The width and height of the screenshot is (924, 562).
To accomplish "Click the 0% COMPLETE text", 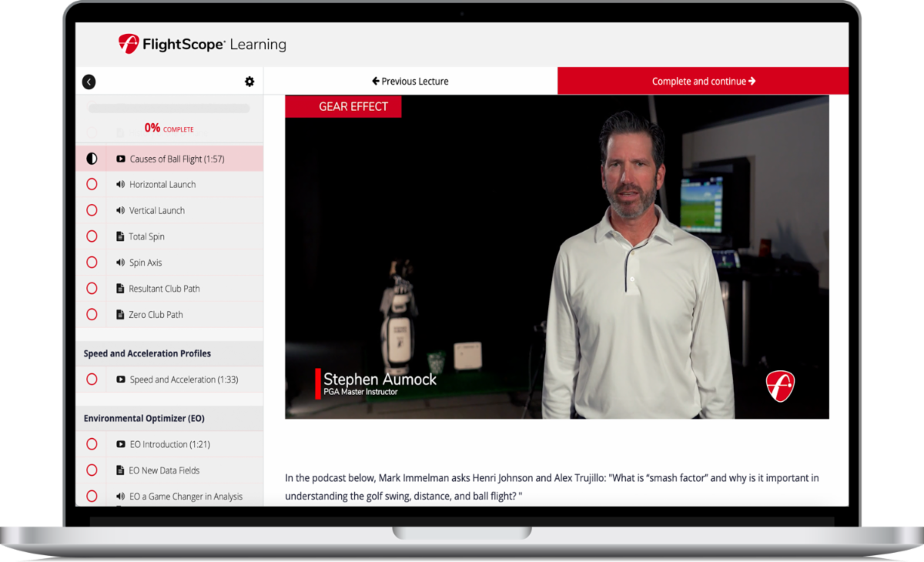I will pos(169,129).
